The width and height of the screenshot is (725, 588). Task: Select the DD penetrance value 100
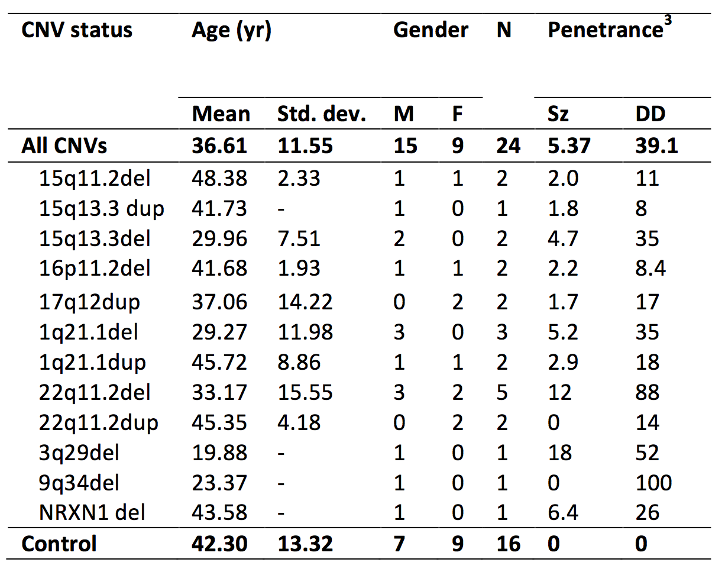[x=653, y=483]
